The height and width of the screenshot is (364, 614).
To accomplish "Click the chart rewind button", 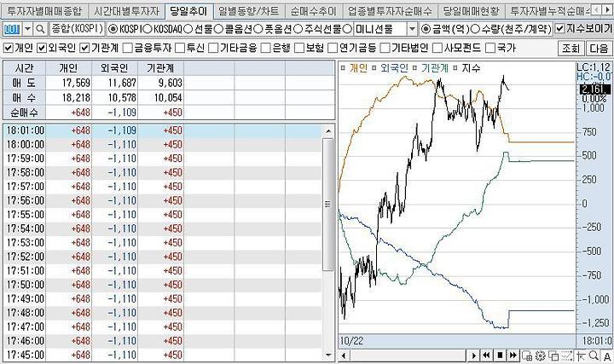I will (486, 355).
